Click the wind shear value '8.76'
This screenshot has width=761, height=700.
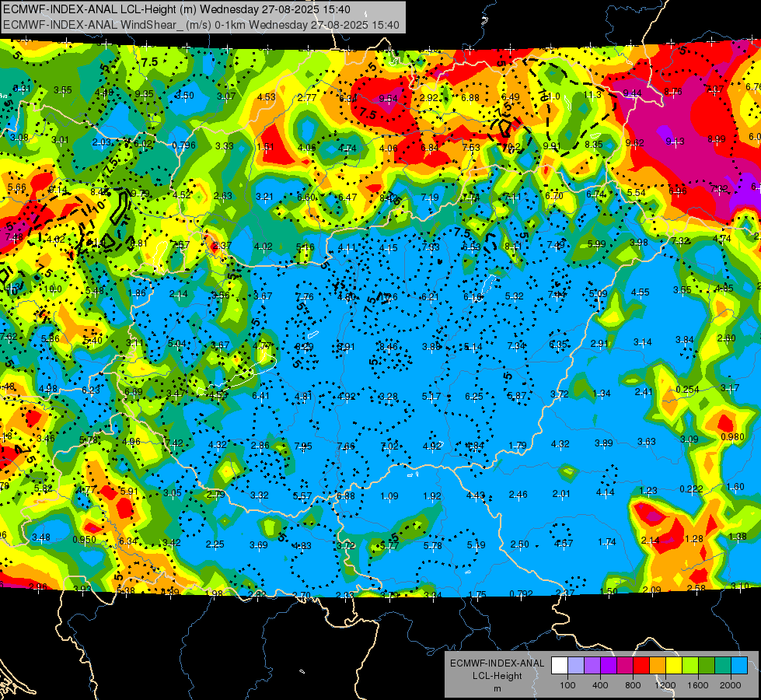673,91
